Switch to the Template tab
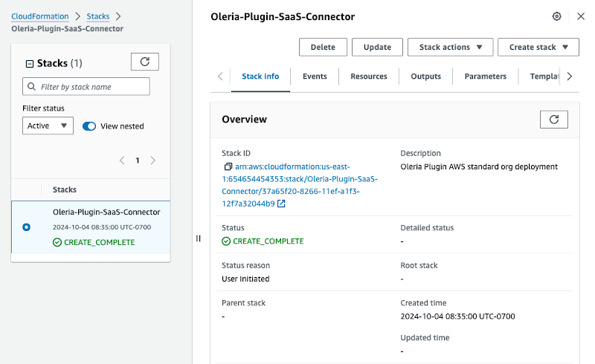The width and height of the screenshot is (595, 364). pyautogui.click(x=544, y=77)
